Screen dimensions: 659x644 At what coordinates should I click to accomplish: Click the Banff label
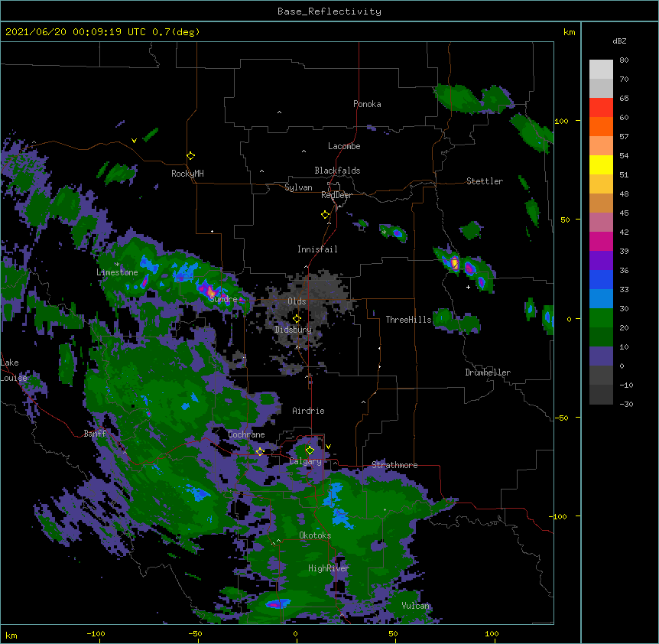click(x=95, y=434)
